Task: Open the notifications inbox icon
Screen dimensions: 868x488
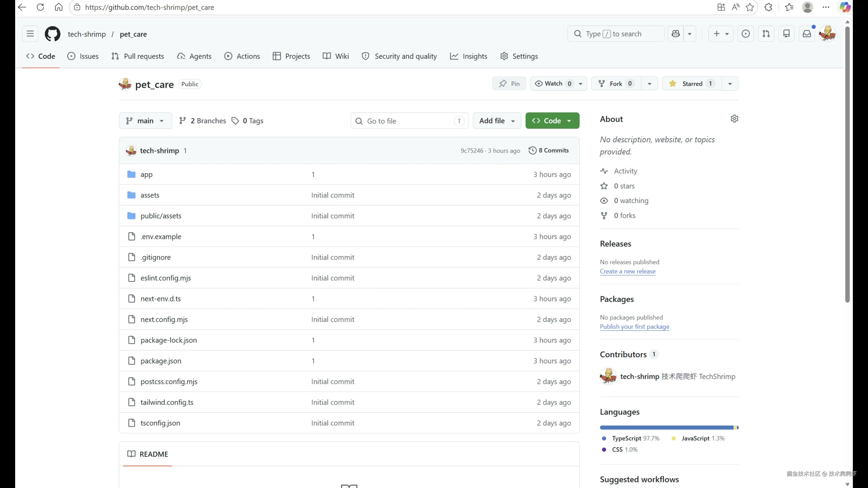Action: (807, 34)
